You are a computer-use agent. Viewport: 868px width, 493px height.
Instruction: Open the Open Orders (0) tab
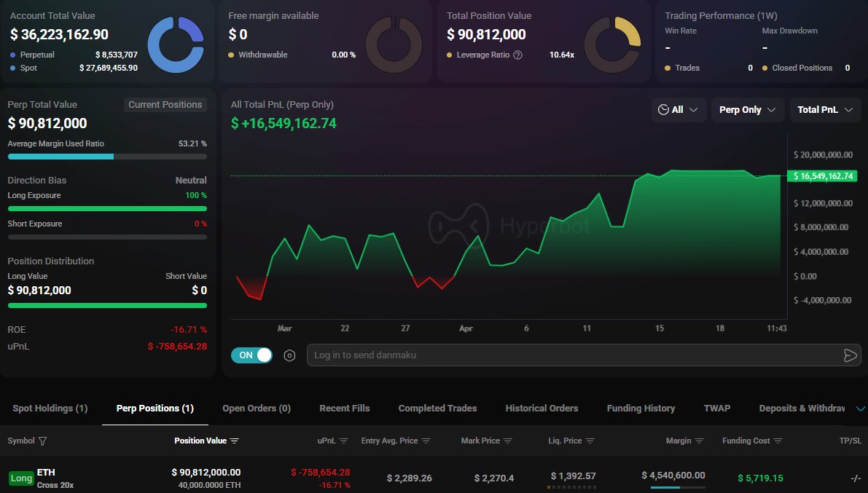257,409
